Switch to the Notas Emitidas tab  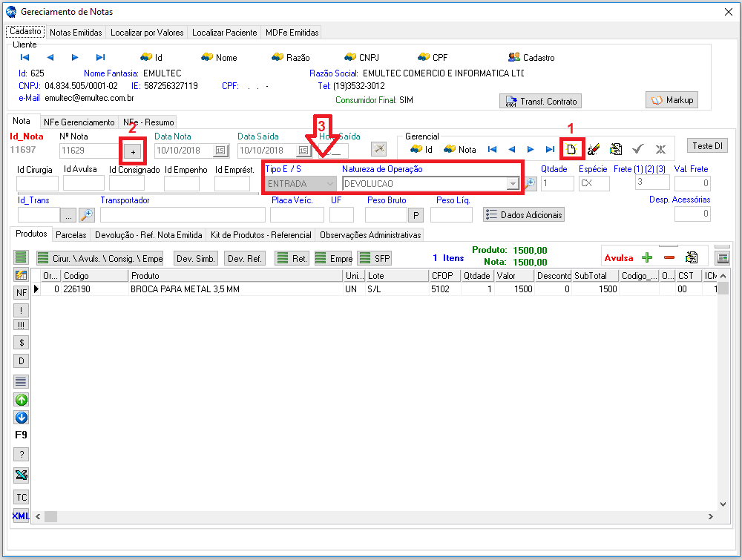76,33
